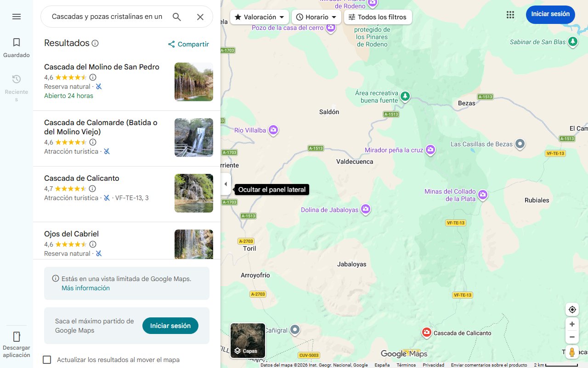
Task: Open the Horario filter dropdown
Action: click(x=316, y=17)
